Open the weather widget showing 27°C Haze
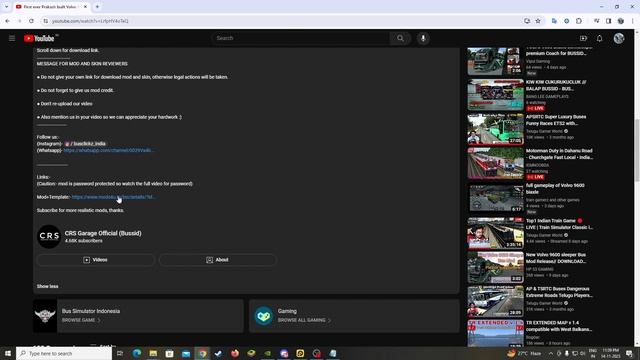 524,353
